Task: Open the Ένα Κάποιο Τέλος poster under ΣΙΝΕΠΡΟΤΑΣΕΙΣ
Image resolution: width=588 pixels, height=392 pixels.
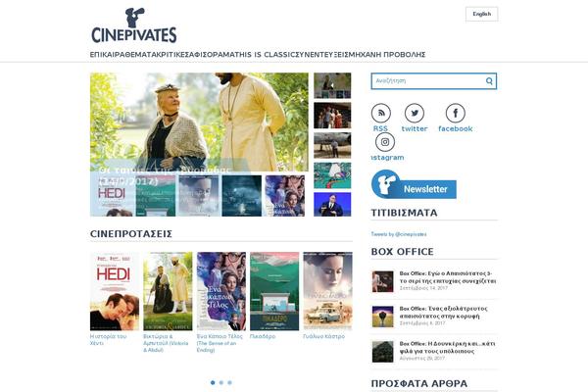Action: pos(221,291)
